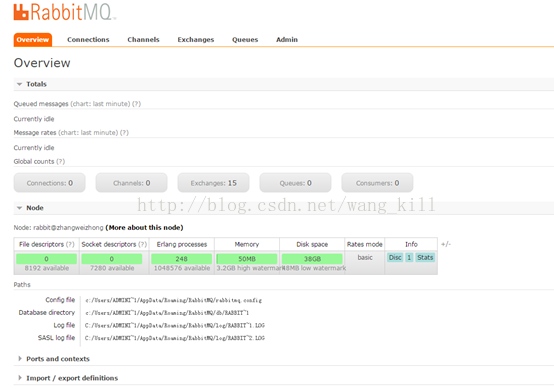Screen dimensions: 554x389
Task: Click the Config file path
Action: 173,300
